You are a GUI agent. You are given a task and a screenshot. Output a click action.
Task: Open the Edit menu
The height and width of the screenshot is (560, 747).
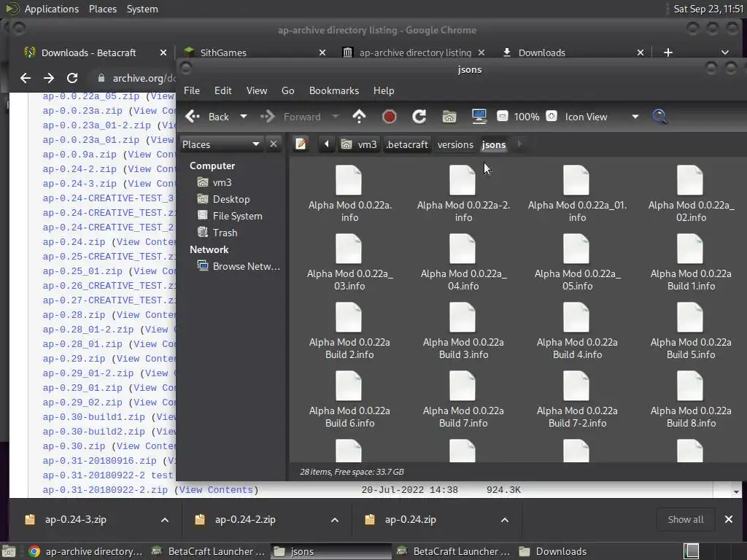coord(223,90)
